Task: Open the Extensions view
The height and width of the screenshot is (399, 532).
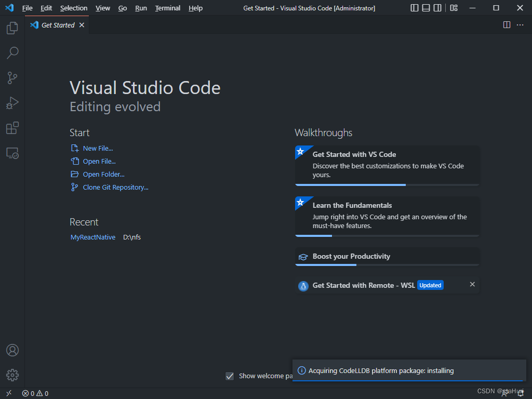Action: coord(12,128)
